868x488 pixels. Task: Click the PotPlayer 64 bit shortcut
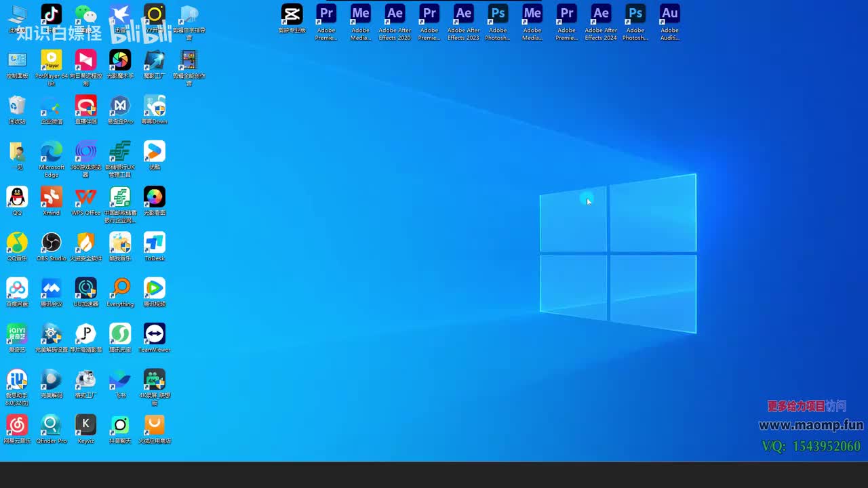[52, 60]
